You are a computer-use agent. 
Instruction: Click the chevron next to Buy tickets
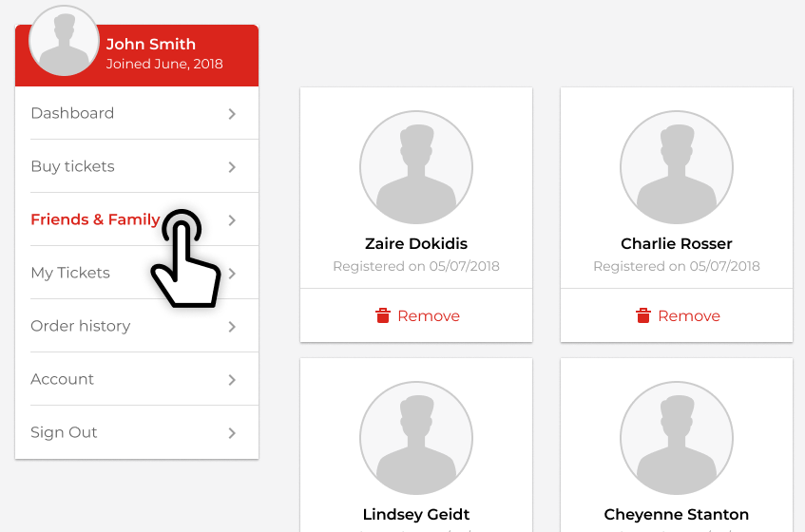(232, 167)
